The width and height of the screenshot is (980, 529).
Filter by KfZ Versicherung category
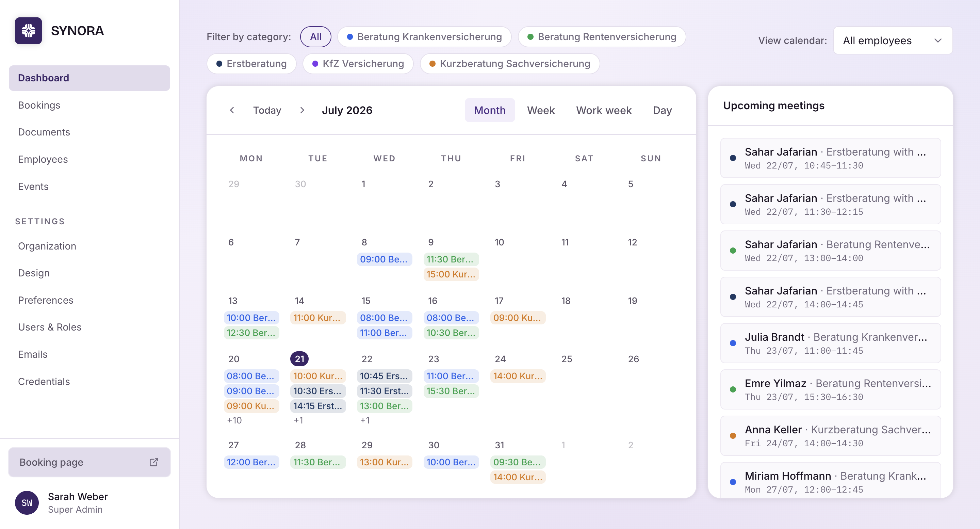point(358,64)
